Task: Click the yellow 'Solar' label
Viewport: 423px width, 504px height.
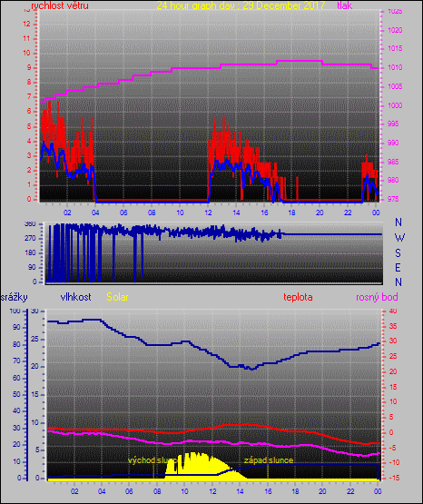Action: 117,297
